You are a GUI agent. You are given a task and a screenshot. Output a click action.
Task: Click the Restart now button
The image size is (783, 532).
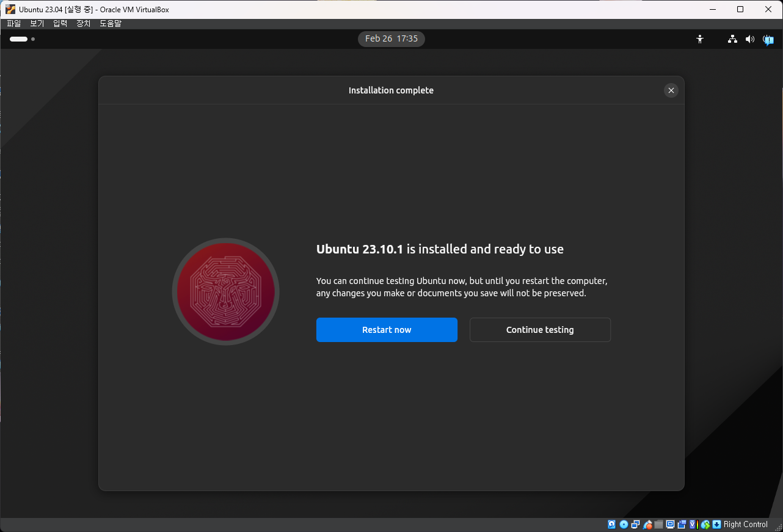pos(387,330)
